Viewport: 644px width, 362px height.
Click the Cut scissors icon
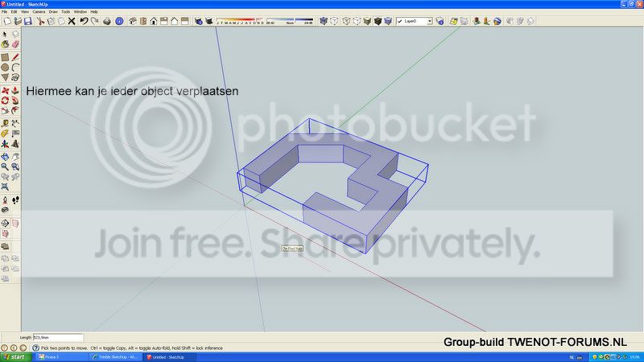[x=40, y=21]
